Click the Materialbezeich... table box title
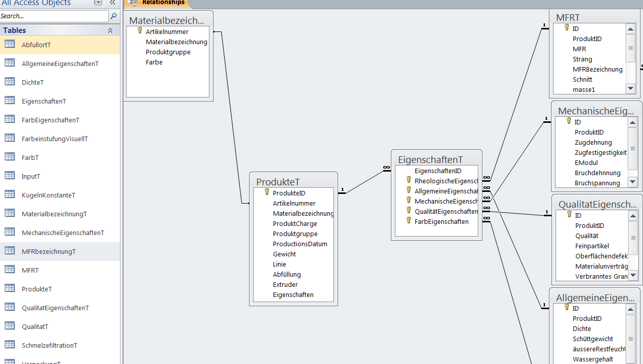 point(167,20)
